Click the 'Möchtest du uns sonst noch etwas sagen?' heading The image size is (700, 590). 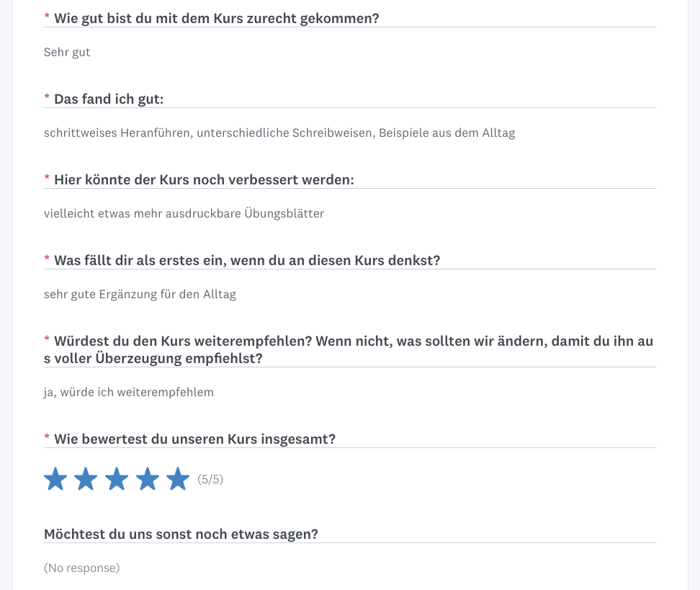coord(181,534)
